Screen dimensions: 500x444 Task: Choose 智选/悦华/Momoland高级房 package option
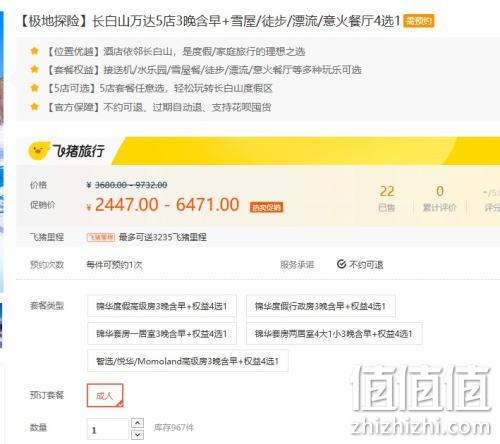tap(188, 361)
